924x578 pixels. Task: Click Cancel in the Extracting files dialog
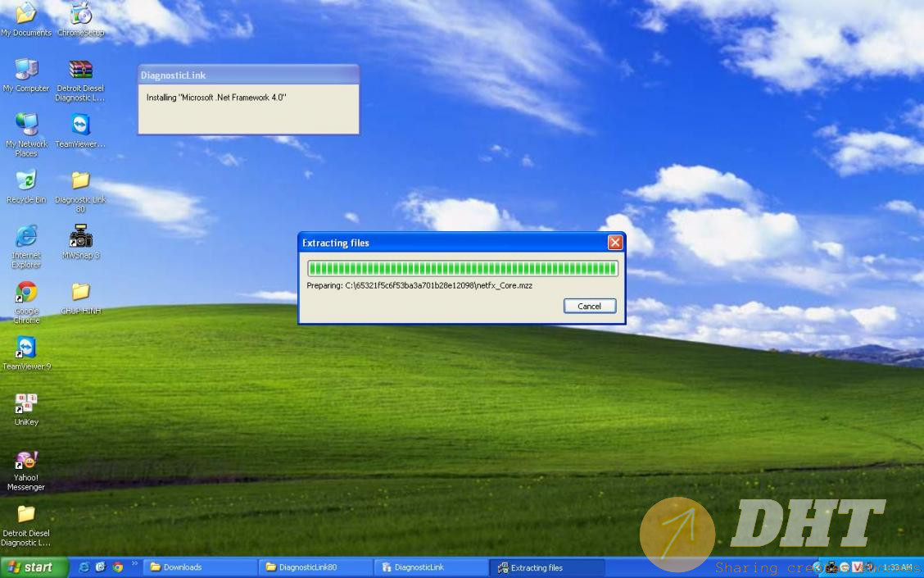589,306
